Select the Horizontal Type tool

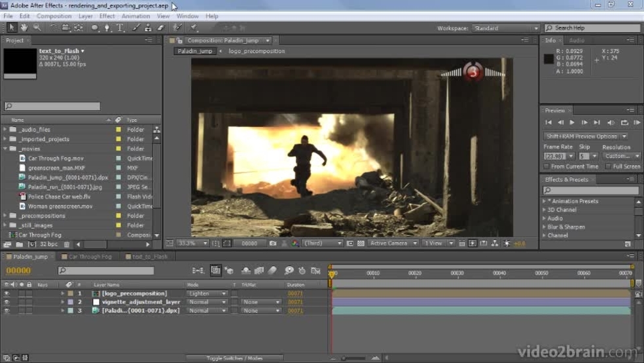pos(120,28)
